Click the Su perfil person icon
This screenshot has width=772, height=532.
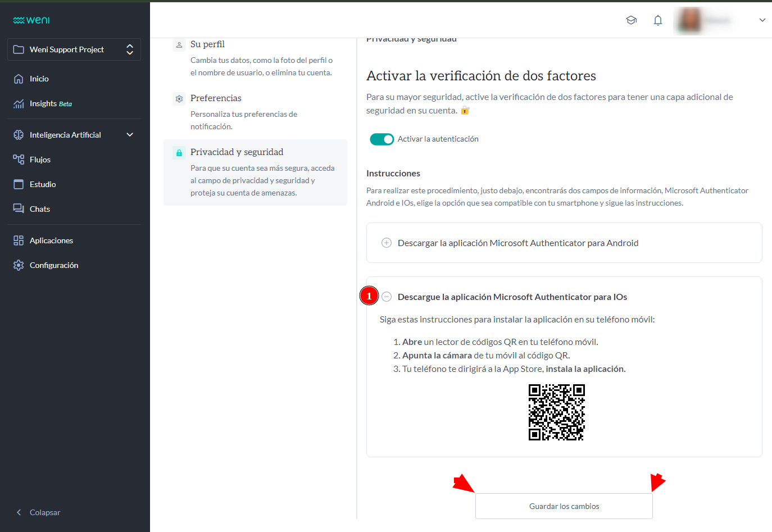tap(179, 44)
